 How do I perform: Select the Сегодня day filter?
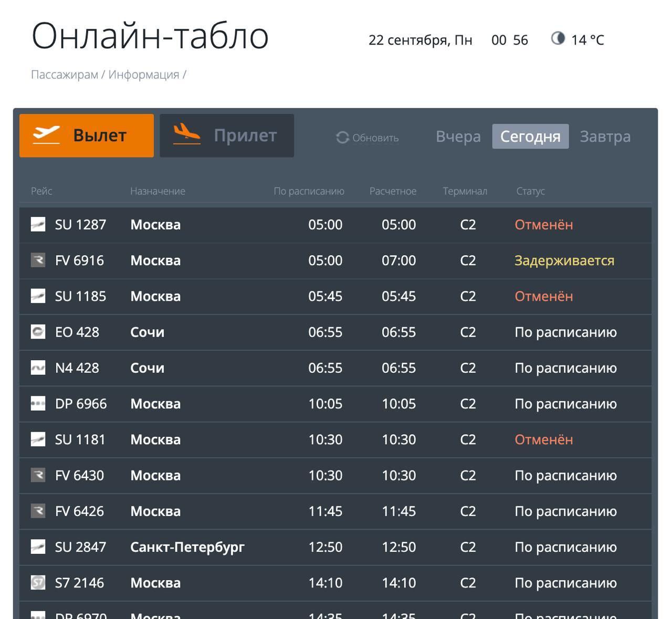[530, 137]
